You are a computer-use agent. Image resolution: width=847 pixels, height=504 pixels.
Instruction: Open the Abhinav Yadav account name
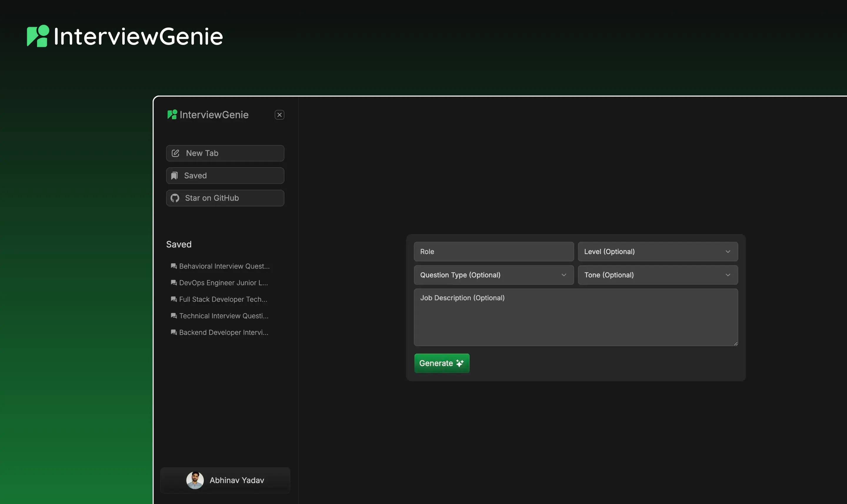pos(237,480)
